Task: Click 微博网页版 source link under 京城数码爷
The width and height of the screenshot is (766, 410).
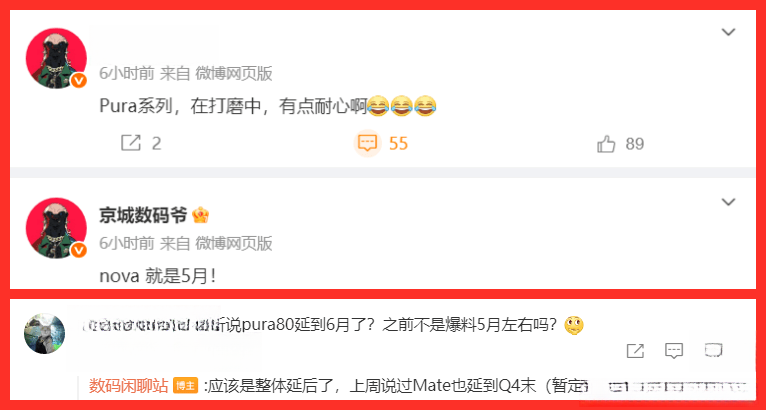Action: (x=234, y=243)
